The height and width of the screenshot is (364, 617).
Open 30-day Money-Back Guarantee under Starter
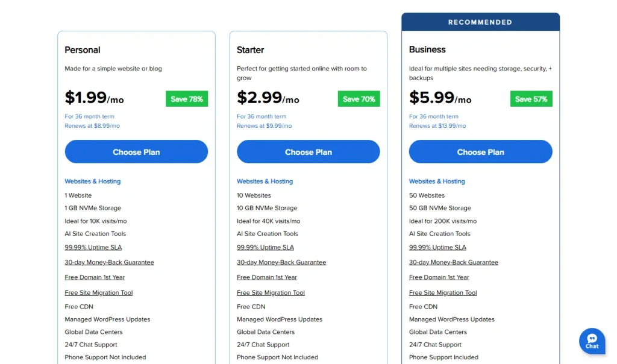click(x=281, y=262)
